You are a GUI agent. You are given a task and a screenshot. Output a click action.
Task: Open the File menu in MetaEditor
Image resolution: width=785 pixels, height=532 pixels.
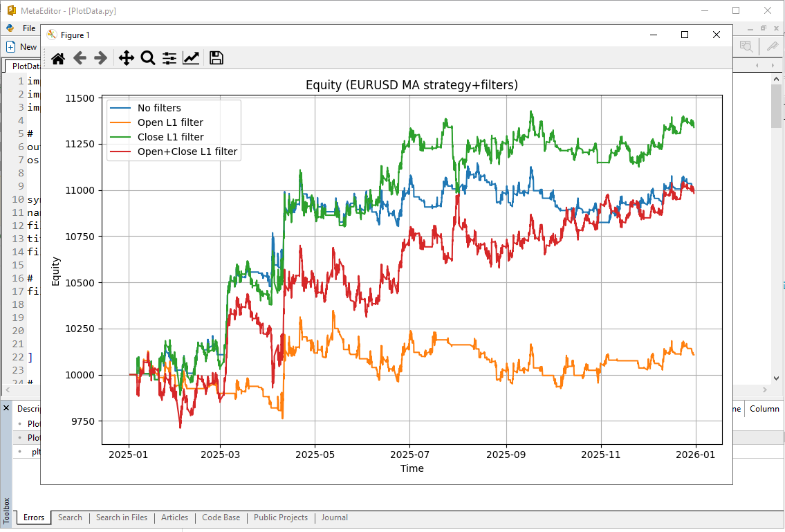pos(29,28)
